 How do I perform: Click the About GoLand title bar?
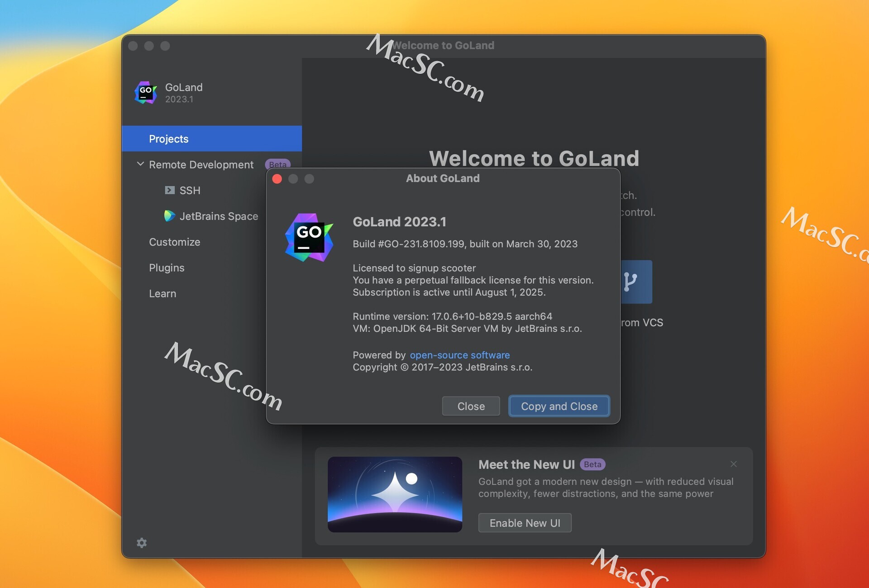443,178
